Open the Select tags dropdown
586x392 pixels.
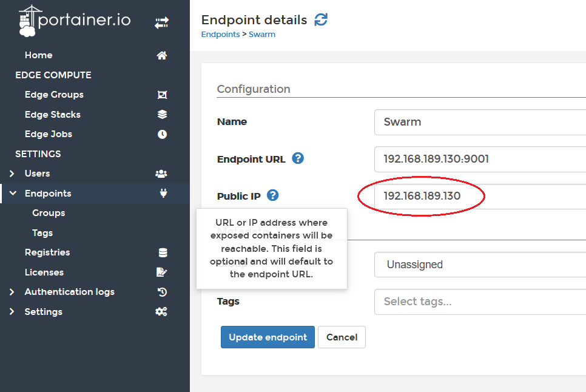click(479, 302)
